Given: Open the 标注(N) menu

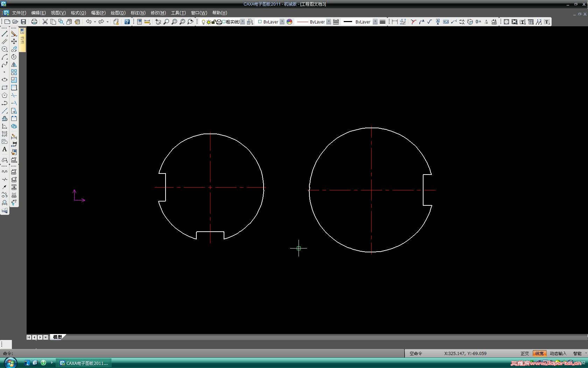Looking at the screenshot, I should pyautogui.click(x=138, y=13).
